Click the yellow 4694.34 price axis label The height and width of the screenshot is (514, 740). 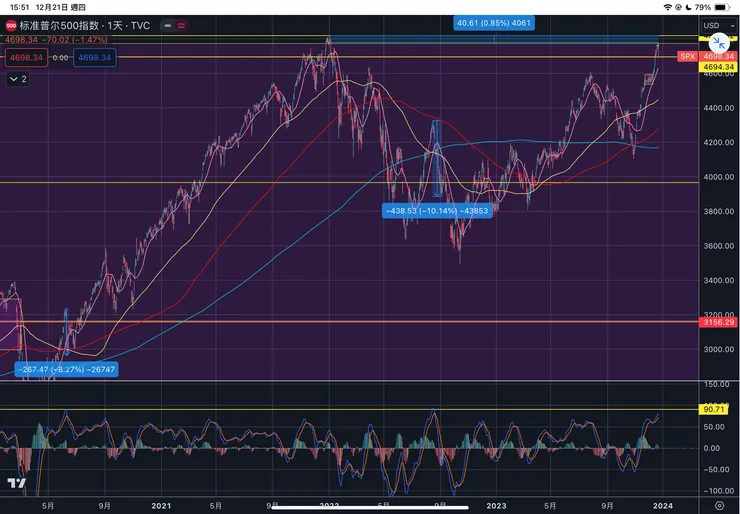(x=718, y=67)
